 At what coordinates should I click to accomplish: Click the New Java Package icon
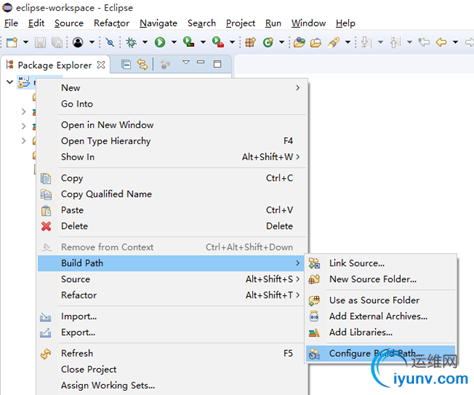[250, 42]
